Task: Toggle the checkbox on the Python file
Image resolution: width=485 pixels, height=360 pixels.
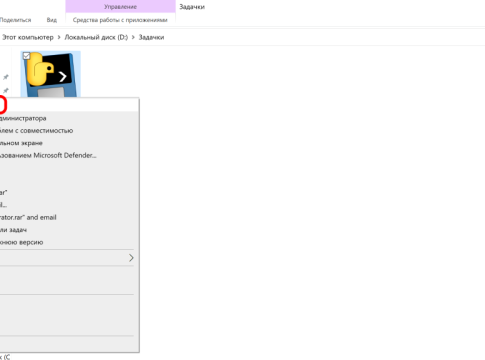Action: point(26,56)
